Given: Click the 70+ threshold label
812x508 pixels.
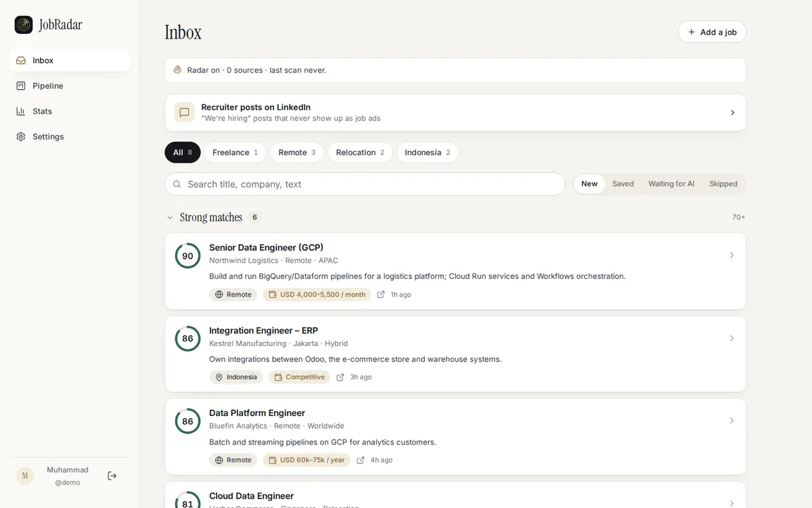Looking at the screenshot, I should (738, 217).
